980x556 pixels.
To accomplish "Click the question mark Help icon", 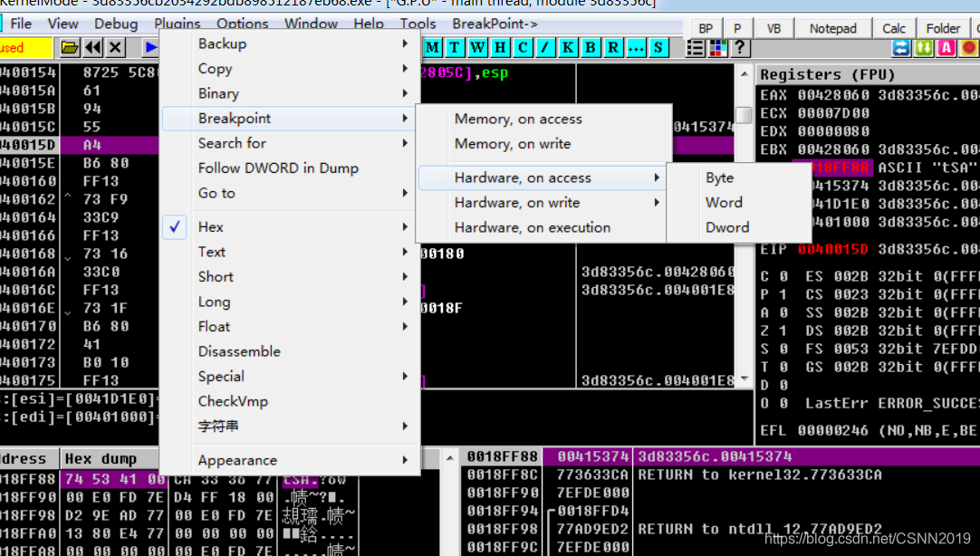I will [x=740, y=47].
